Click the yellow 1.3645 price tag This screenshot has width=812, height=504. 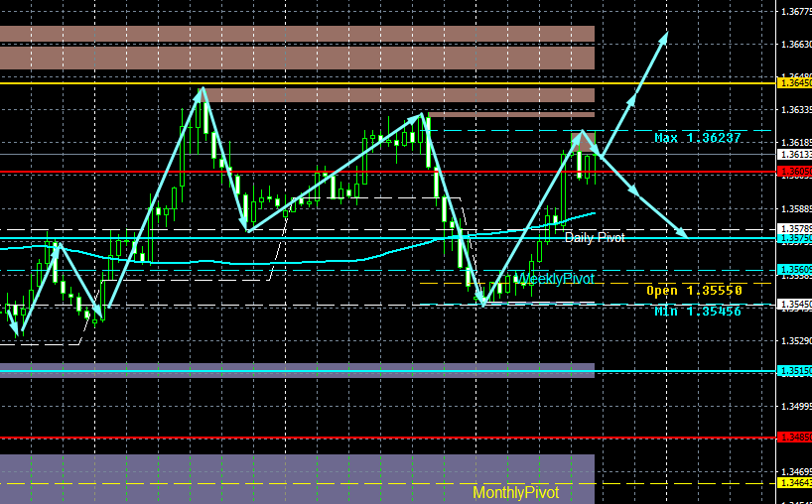(795, 82)
